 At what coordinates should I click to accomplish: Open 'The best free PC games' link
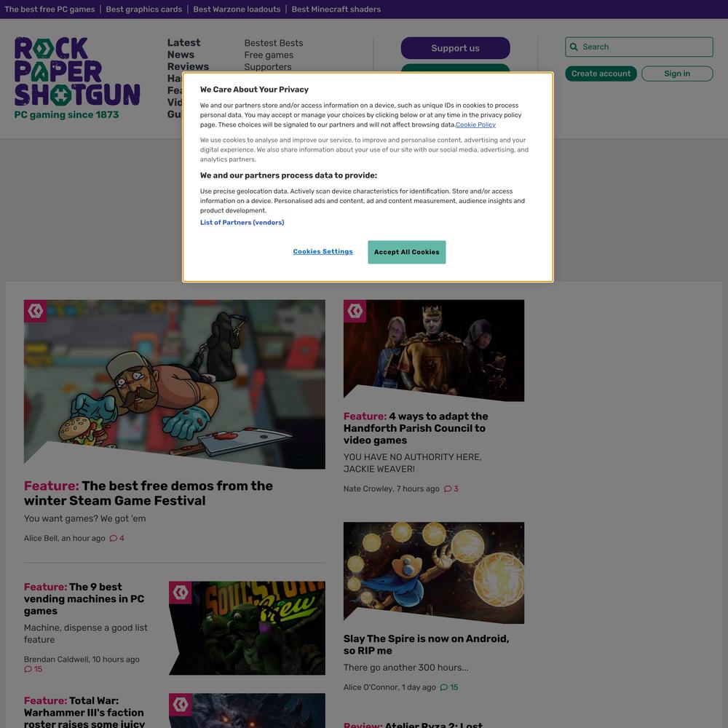[x=50, y=9]
